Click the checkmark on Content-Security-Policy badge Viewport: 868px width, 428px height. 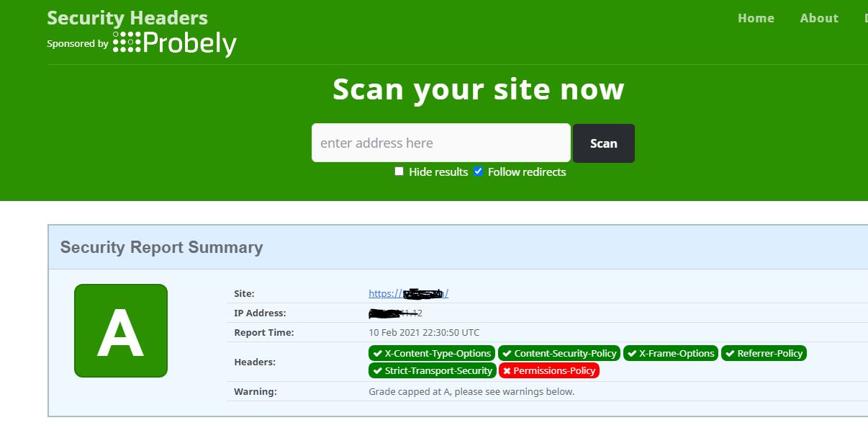pyautogui.click(x=507, y=353)
